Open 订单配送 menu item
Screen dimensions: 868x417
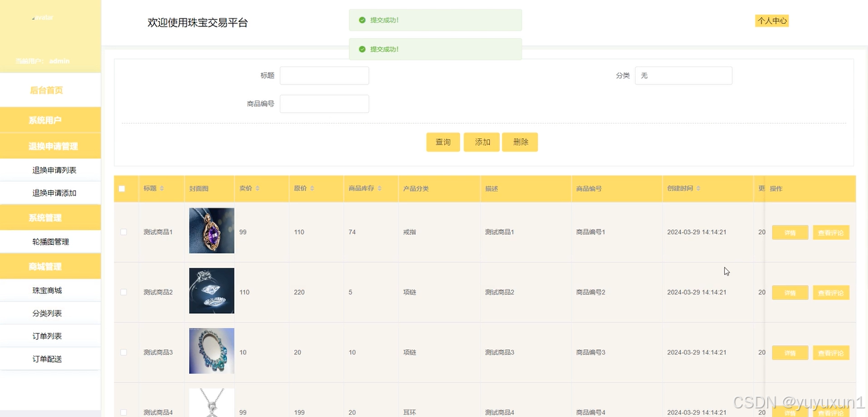(x=51, y=358)
